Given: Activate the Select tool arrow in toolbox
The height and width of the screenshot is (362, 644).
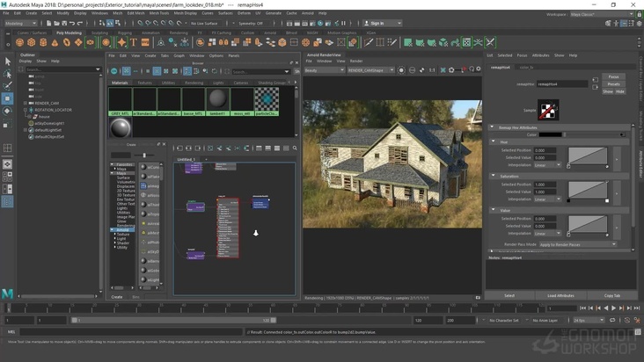Looking at the screenshot, I should pos(7,62).
